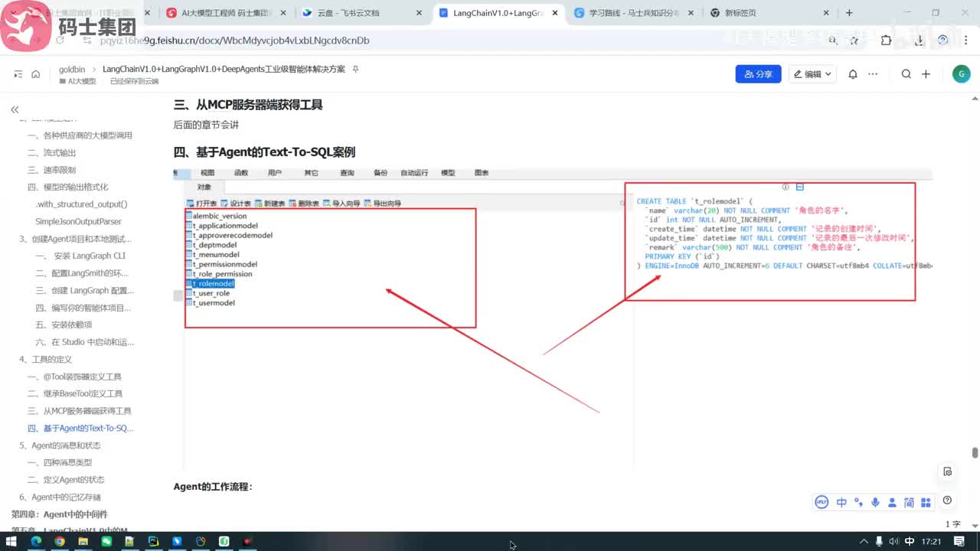Jump to 定义Agent的状态 in outline
980x551 pixels.
(66, 480)
